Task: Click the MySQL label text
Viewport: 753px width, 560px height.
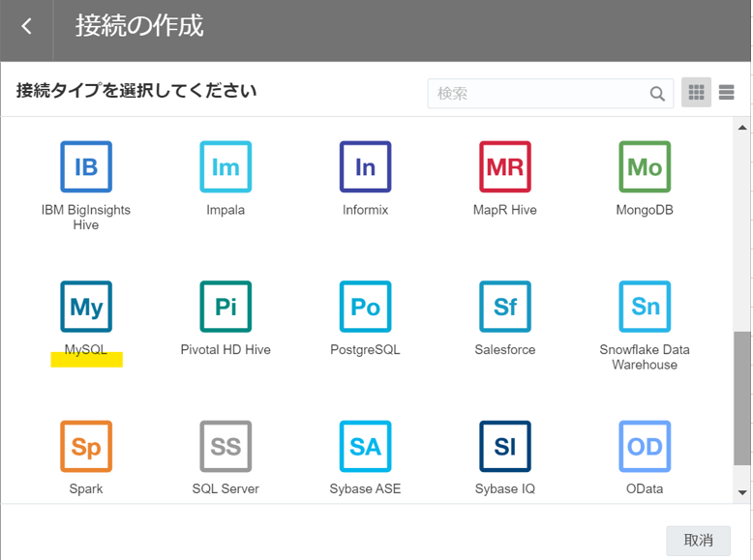Action: tap(86, 349)
